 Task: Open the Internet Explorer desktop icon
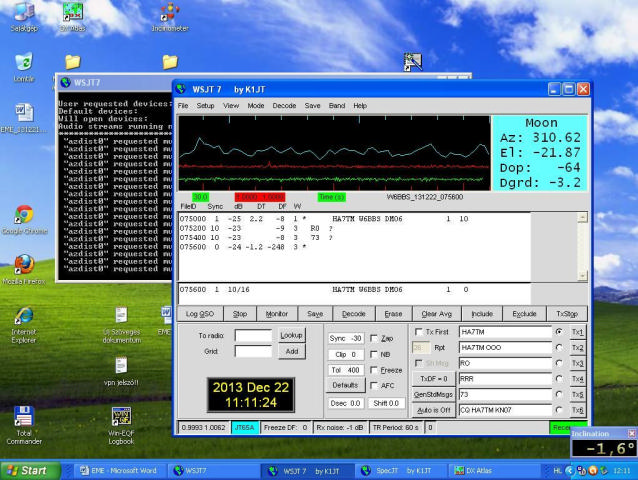click(x=24, y=325)
